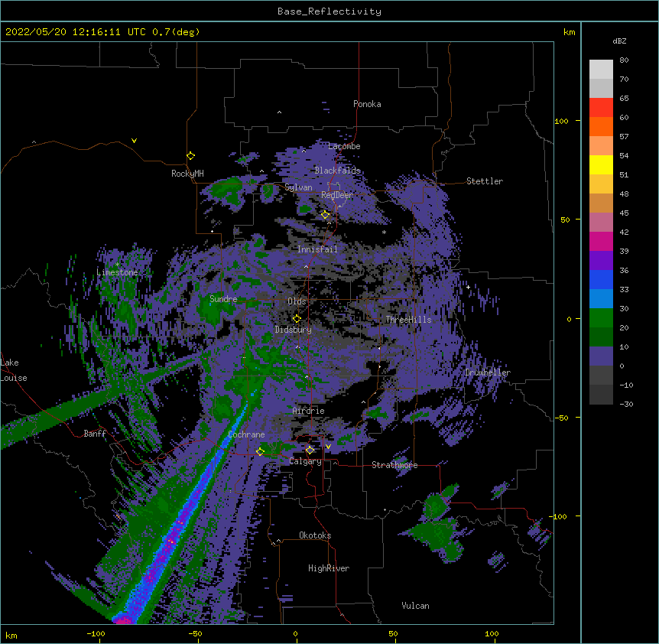
Task: Select the -50 tick on the right vertical axis
Action: pos(561,418)
